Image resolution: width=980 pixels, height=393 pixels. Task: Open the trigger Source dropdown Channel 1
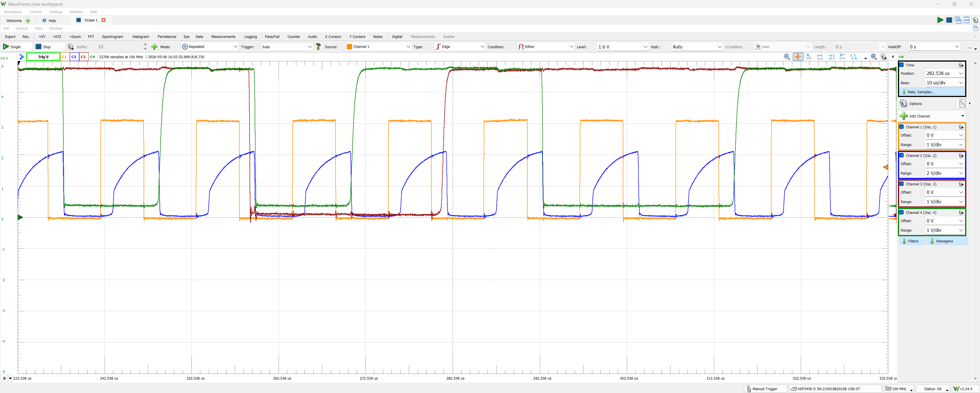(x=378, y=47)
